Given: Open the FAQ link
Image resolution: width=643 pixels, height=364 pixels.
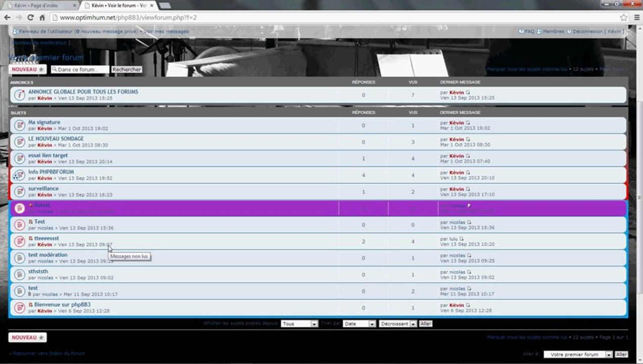Looking at the screenshot, I should [x=526, y=31].
